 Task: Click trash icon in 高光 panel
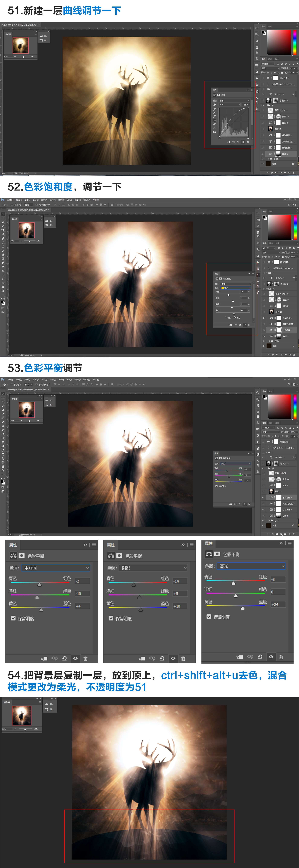281,657
